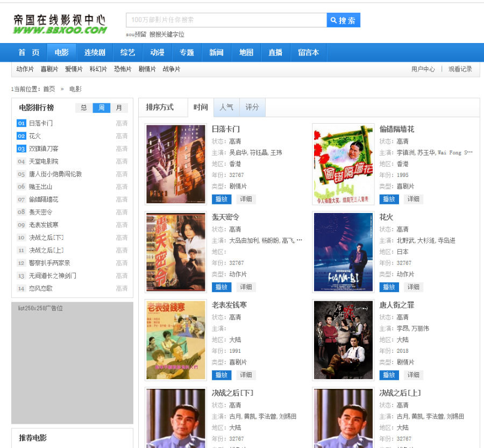Open the 帝国在线影视中心 site logo

pos(60,24)
